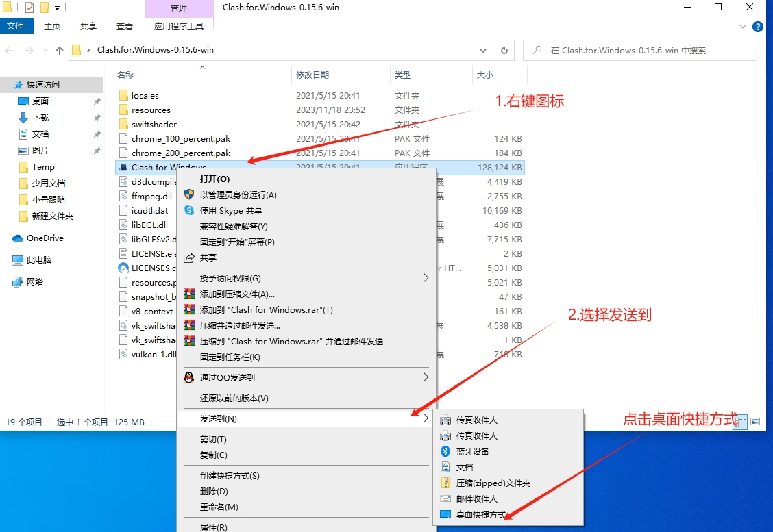Open the address bar history dropdown

point(484,50)
